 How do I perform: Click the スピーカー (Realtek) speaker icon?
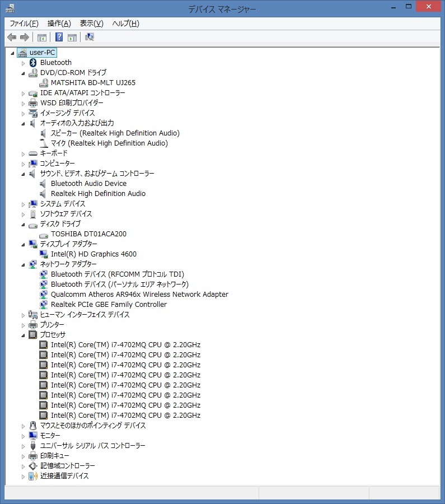tap(43, 133)
